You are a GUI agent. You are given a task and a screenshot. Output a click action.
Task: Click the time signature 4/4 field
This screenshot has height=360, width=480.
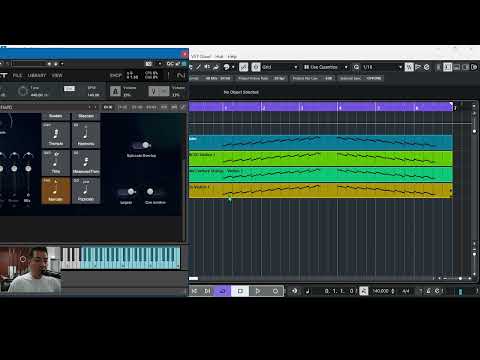[x=405, y=291]
